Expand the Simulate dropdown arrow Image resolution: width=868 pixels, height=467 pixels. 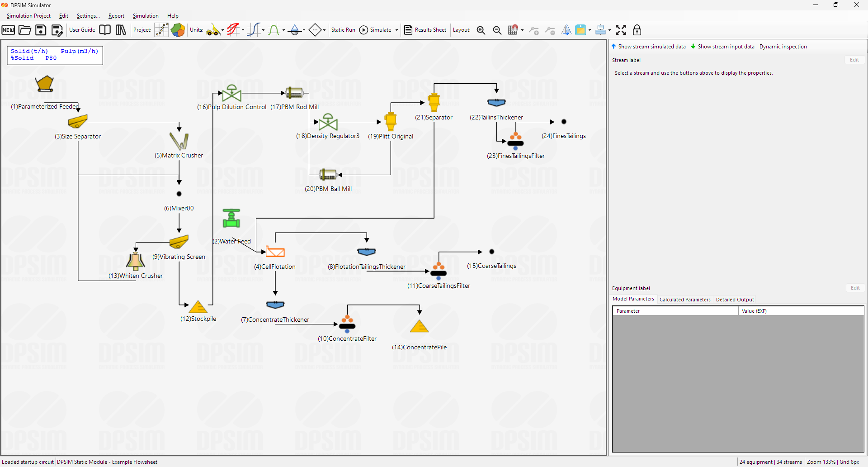point(396,30)
